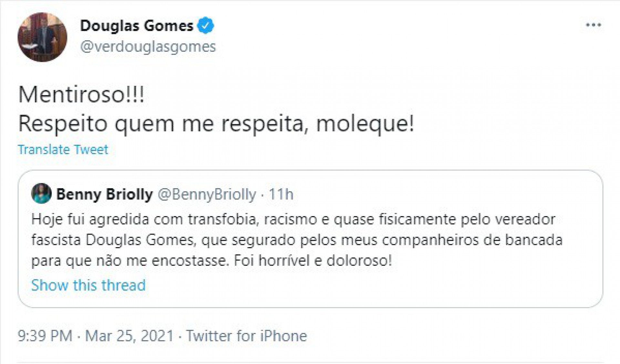Click the blue verified badge next to Douglas Gomes

click(x=206, y=25)
